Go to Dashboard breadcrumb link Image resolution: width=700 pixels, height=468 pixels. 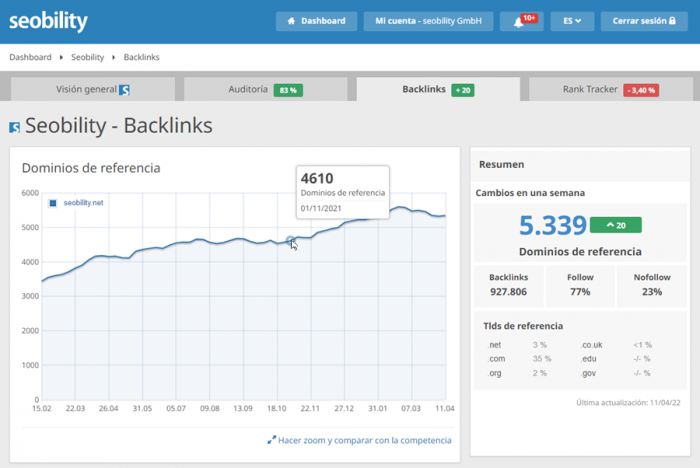tap(30, 57)
